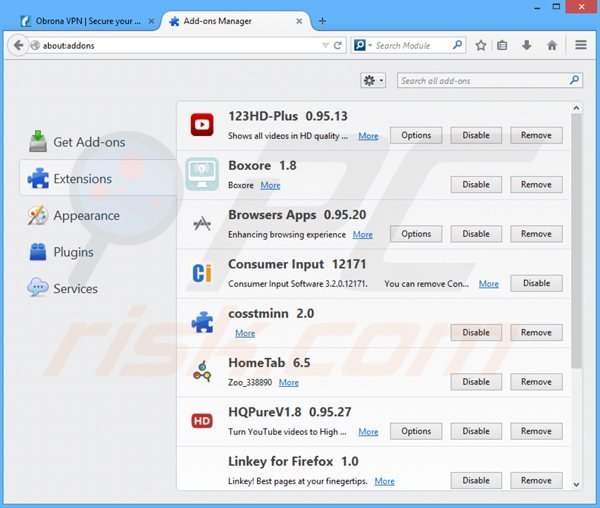This screenshot has height=508, width=600.
Task: Click More link for HQPureV1.8
Action: pos(368,432)
